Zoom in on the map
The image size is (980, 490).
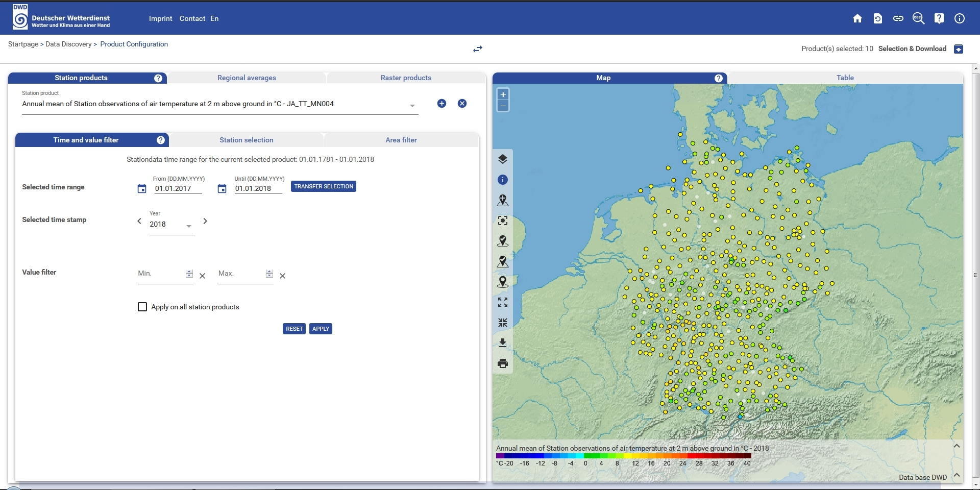(503, 94)
